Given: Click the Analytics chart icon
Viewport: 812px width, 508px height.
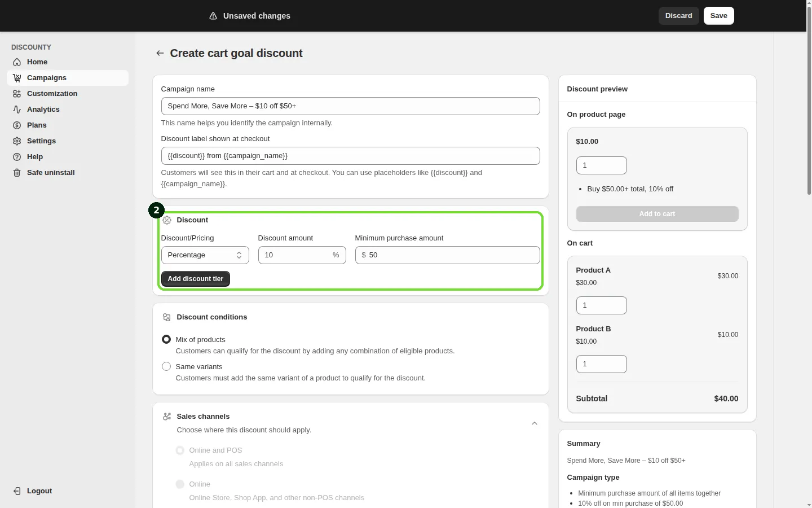Looking at the screenshot, I should [x=17, y=110].
